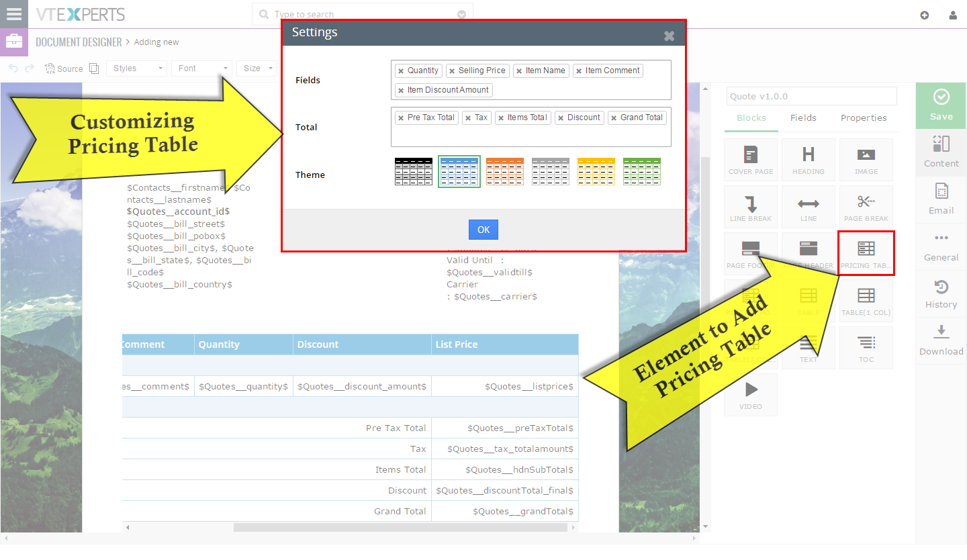
Task: Remove Discount total tag
Action: (561, 118)
